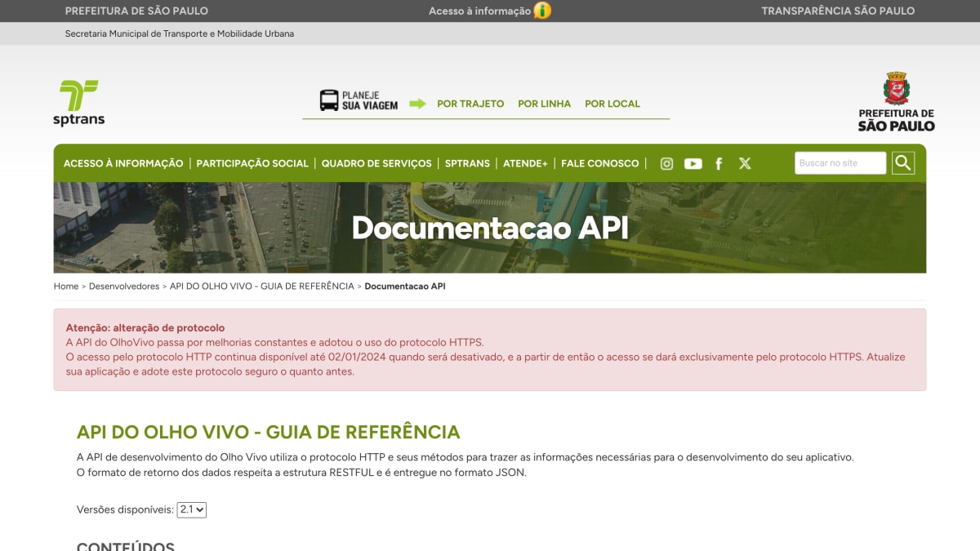The height and width of the screenshot is (551, 980).
Task: Go to Desenvolvedores in the breadcrumb
Action: (124, 287)
